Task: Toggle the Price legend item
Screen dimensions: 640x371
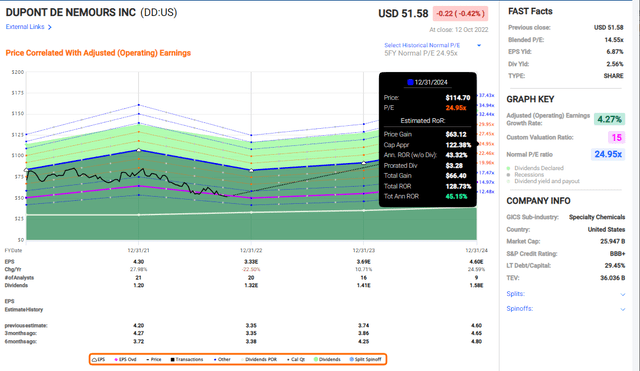Action: point(153,360)
